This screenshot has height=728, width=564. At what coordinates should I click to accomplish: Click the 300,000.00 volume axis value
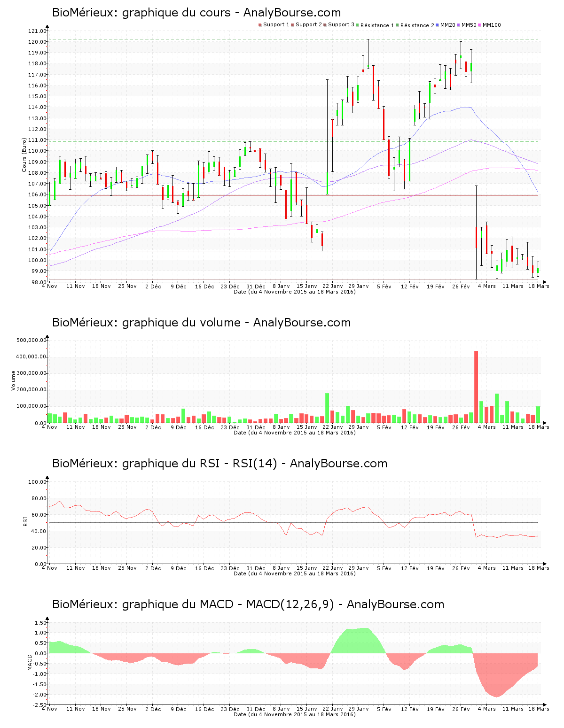pos(31,373)
